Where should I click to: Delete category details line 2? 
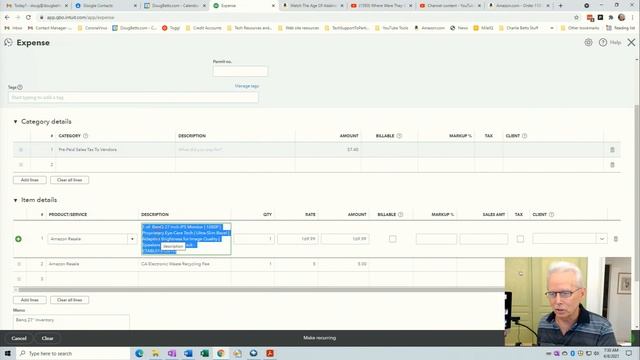[x=612, y=165]
